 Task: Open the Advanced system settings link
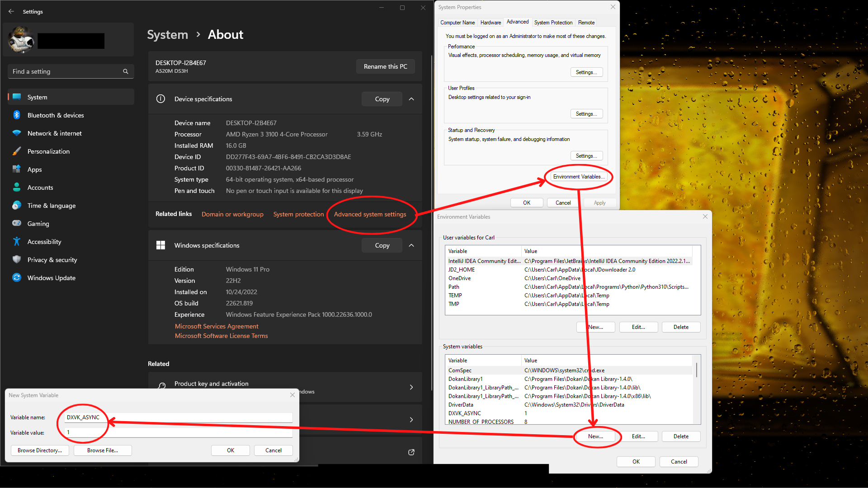370,214
